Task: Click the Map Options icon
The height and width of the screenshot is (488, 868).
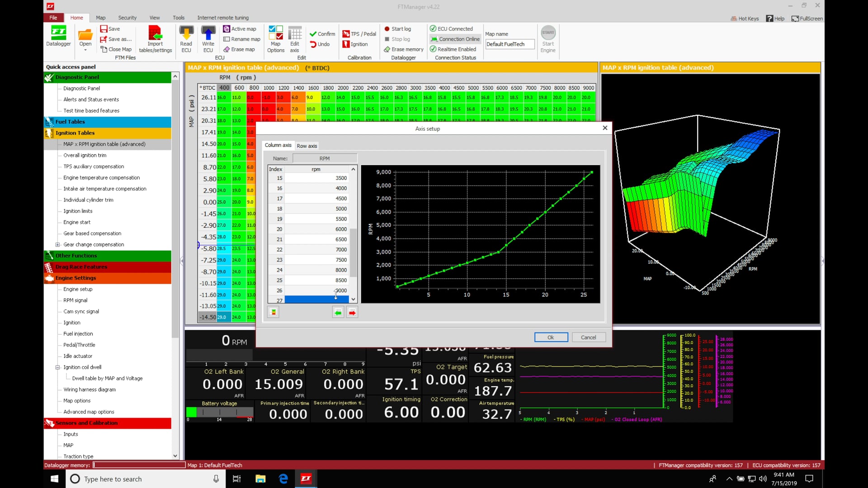Action: coord(275,38)
